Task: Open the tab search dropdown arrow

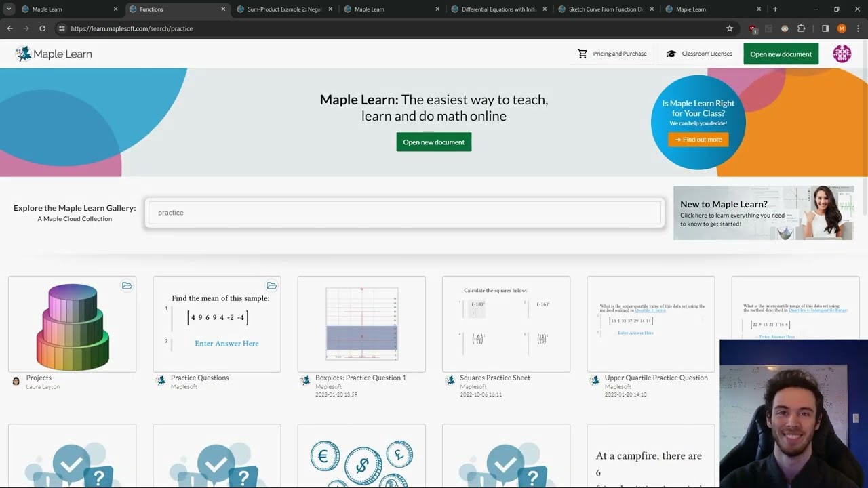Action: 9,9
